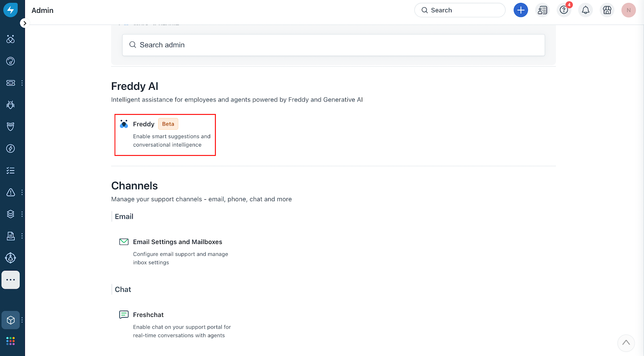Open notifications bell
644x356 pixels.
586,10
